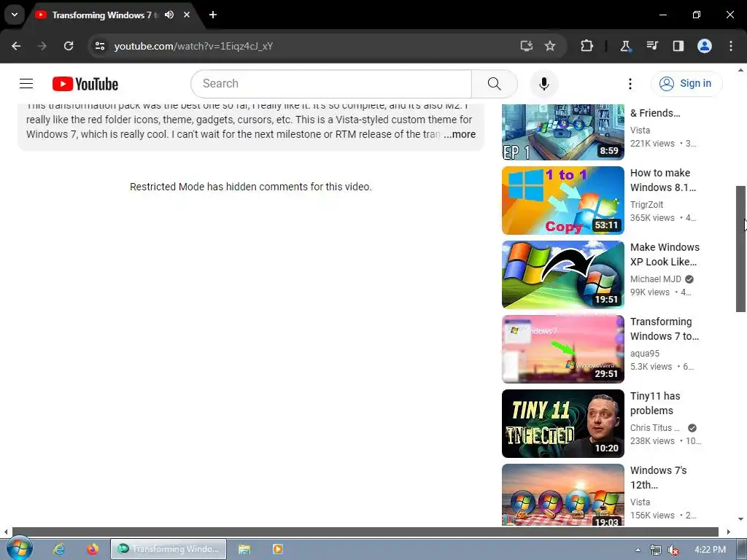747x560 pixels.
Task: Click the page vertical scrollbar thumb
Action: click(x=740, y=249)
